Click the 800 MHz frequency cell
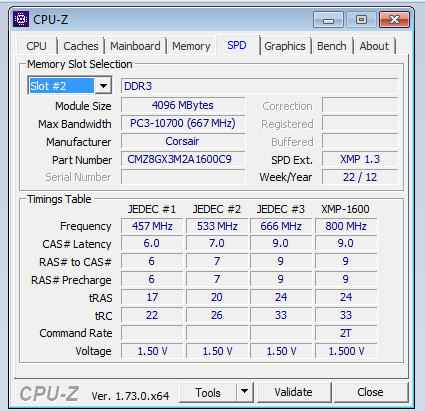The width and height of the screenshot is (425, 411). point(346,226)
